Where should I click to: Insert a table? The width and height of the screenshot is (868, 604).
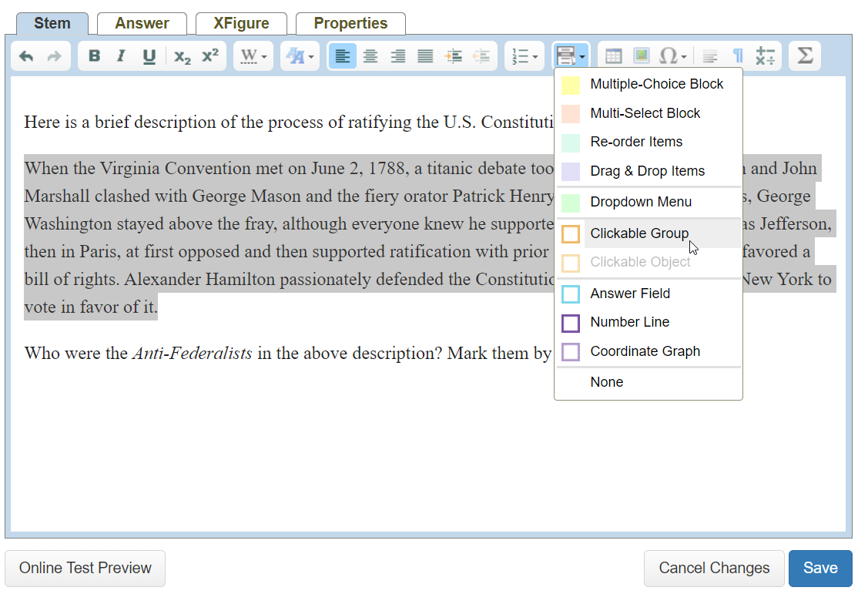(x=613, y=56)
